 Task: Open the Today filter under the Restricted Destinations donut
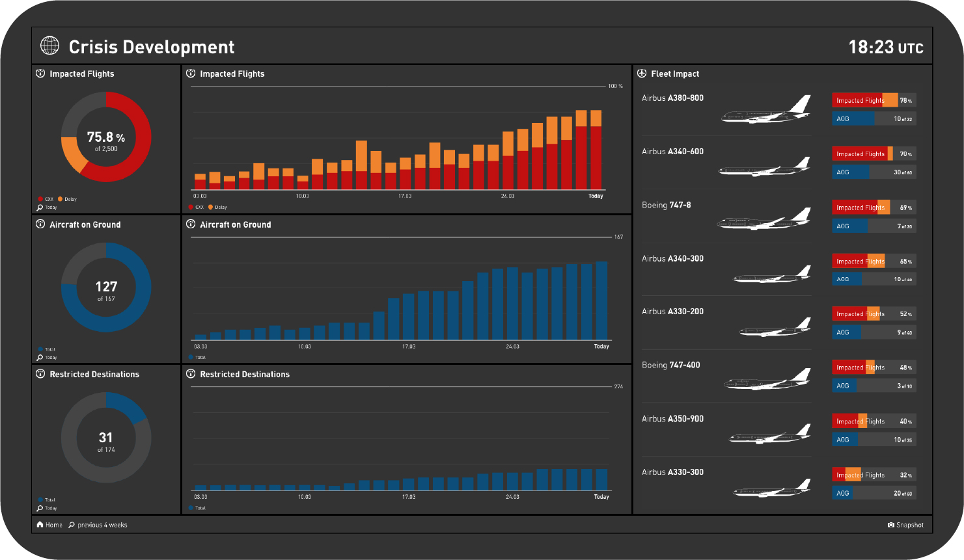tap(48, 508)
